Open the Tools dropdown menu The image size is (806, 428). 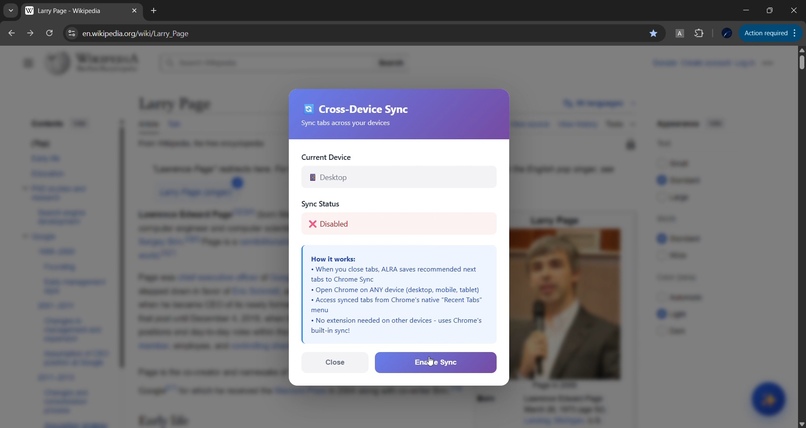pyautogui.click(x=620, y=124)
